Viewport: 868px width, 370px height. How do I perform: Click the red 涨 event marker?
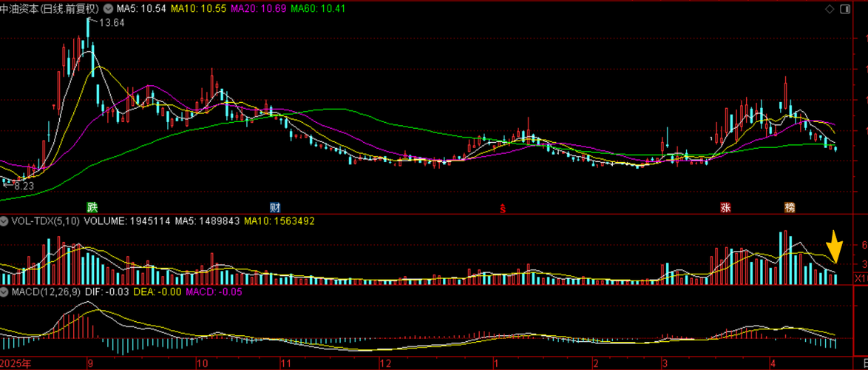click(x=725, y=208)
